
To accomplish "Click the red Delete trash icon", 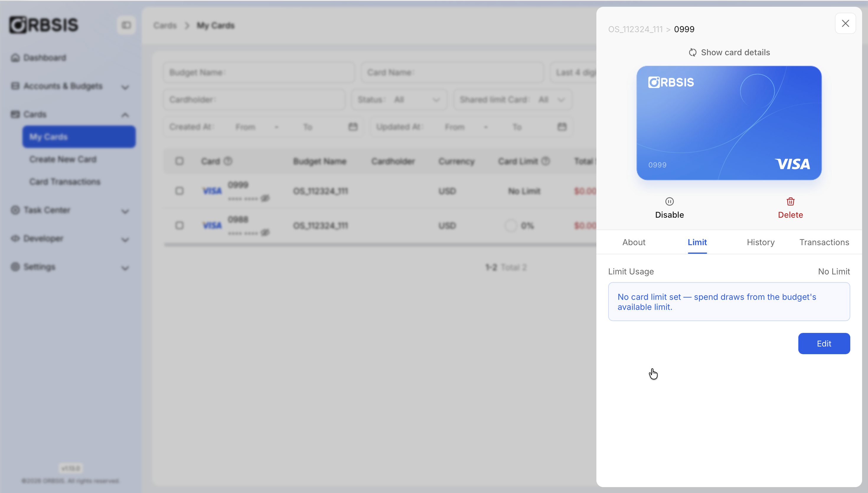I will 790,201.
